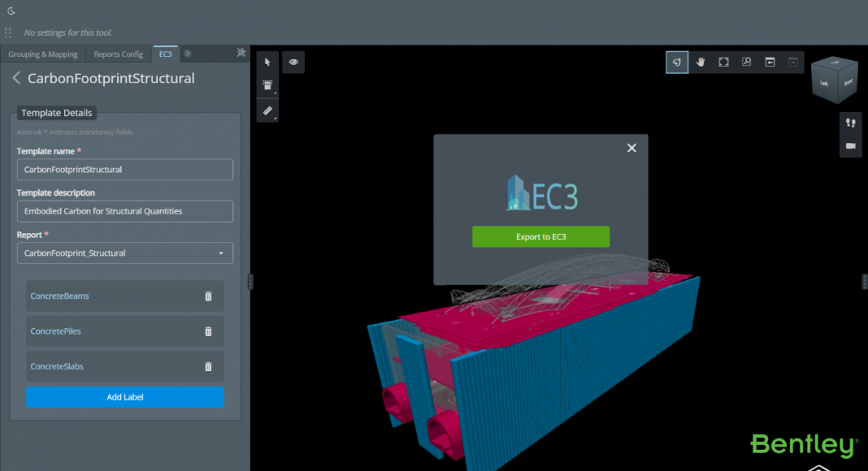868x471 pixels.
Task: Delete the ConcreteBeams label
Action: pos(208,296)
